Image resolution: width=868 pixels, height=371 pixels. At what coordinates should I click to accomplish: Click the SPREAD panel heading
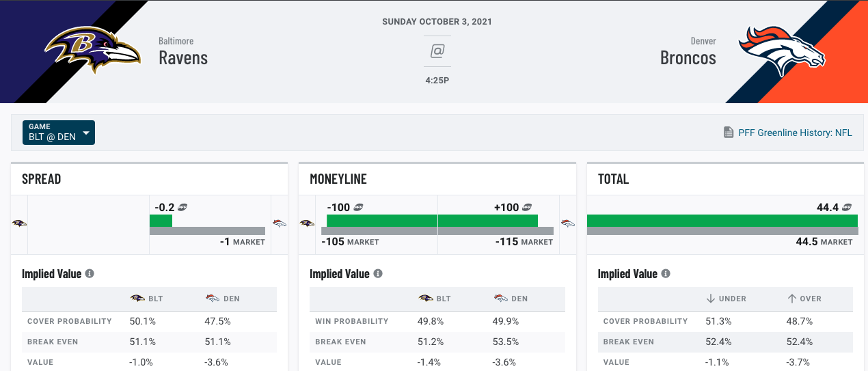[42, 179]
